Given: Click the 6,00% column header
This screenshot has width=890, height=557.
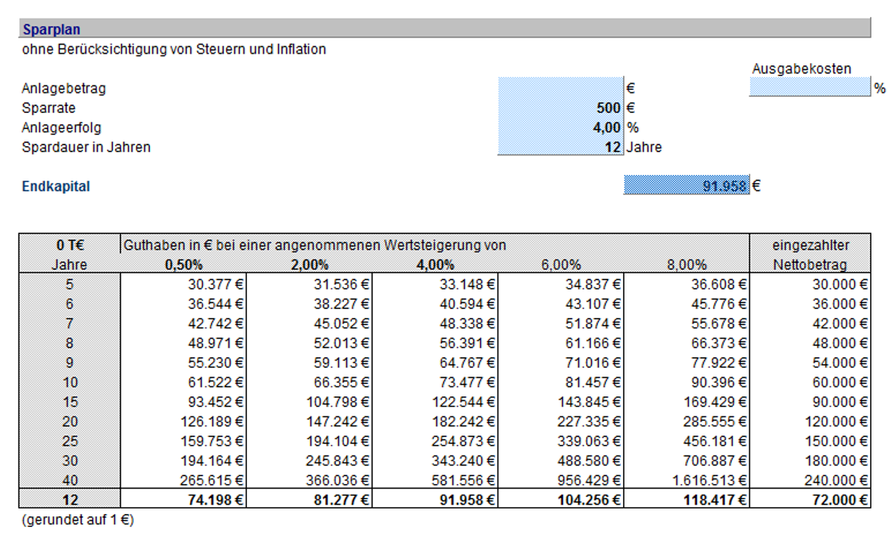Looking at the screenshot, I should 561,265.
